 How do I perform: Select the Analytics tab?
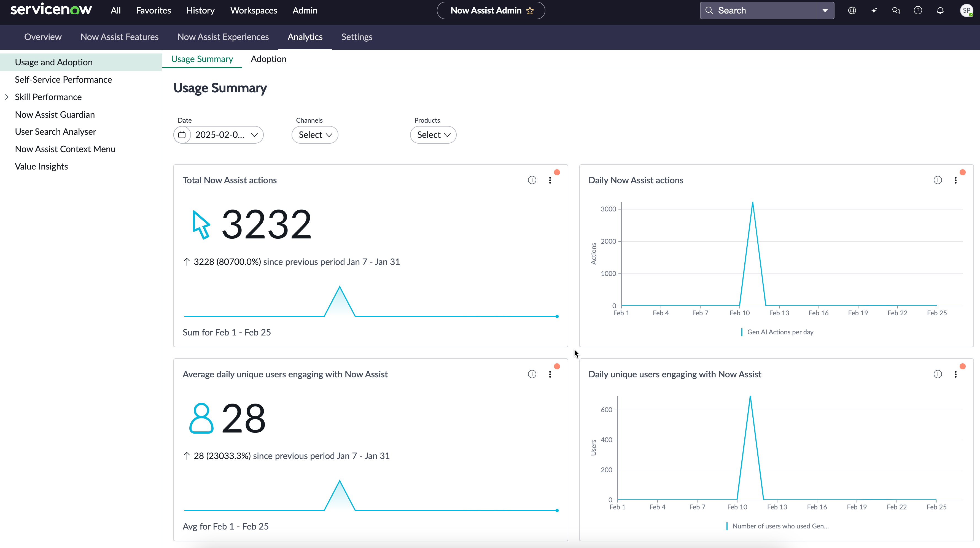point(305,37)
